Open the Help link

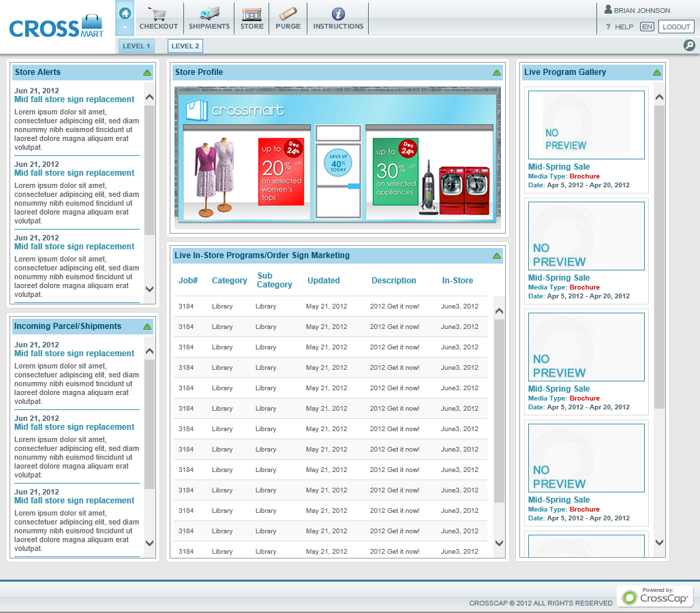coord(619,27)
